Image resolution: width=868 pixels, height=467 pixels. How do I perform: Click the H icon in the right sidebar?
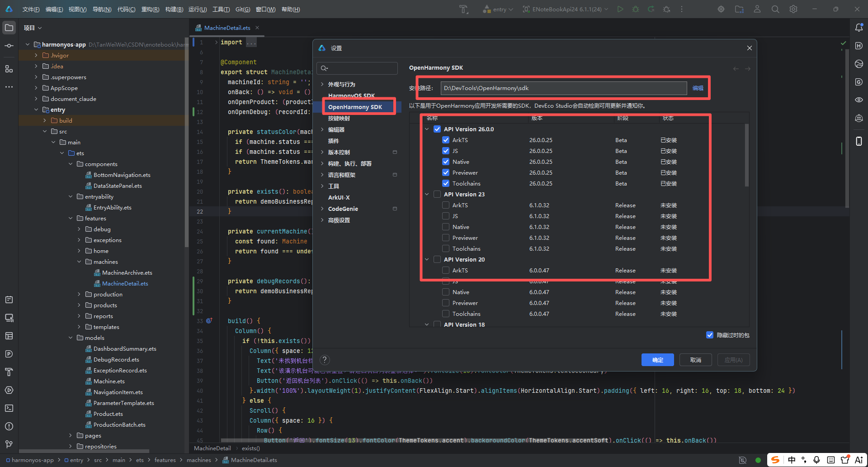(x=859, y=46)
